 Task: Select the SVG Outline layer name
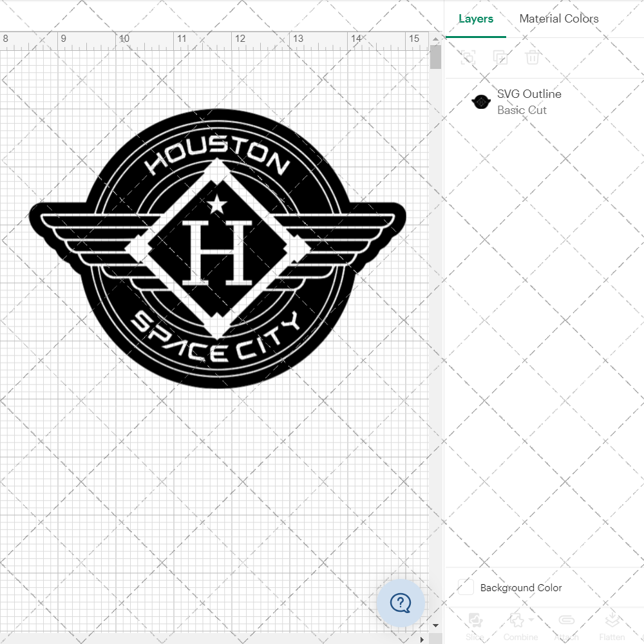(529, 94)
